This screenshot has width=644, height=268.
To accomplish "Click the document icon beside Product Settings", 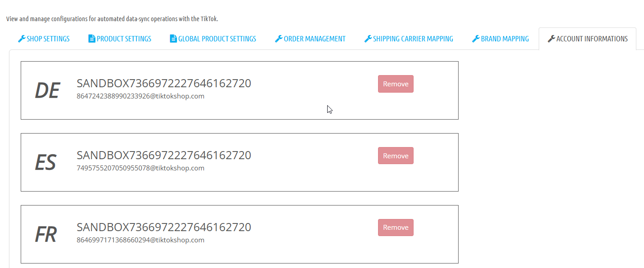I will (x=92, y=39).
